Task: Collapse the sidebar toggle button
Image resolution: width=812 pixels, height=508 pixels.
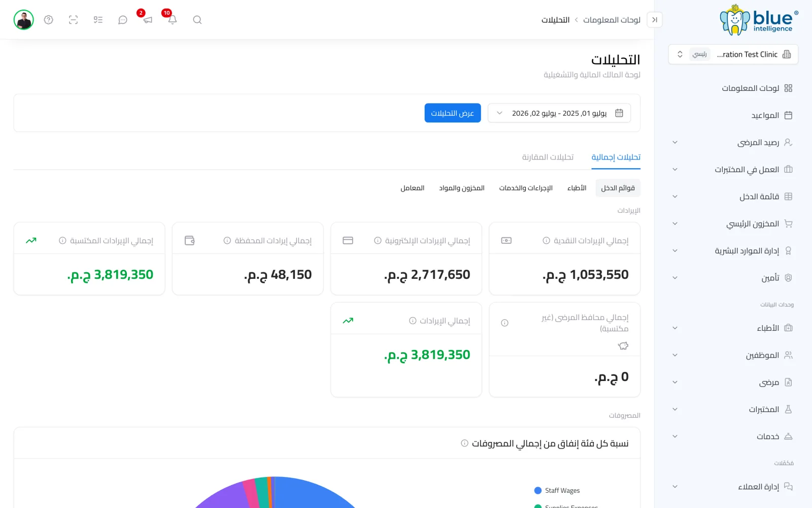Action: point(655,20)
